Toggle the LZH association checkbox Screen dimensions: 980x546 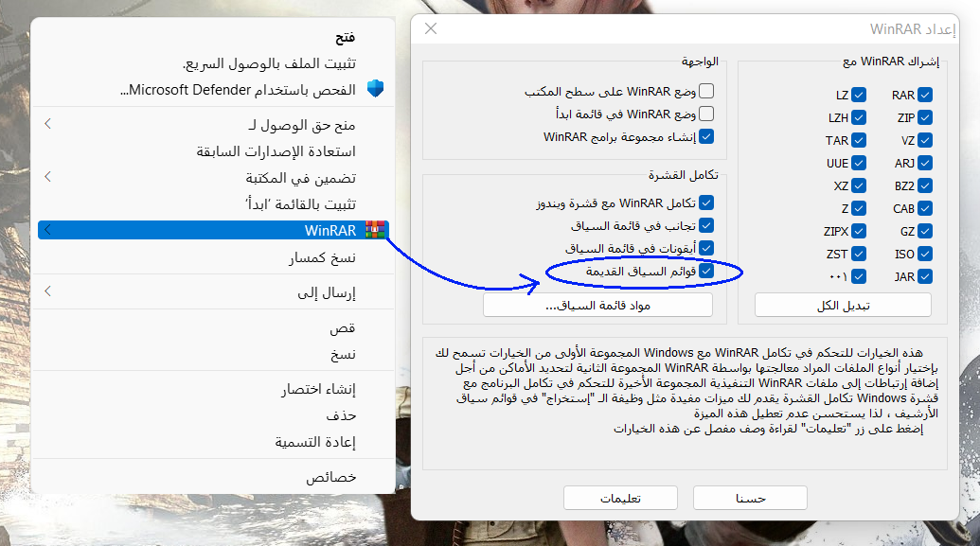pos(859,117)
